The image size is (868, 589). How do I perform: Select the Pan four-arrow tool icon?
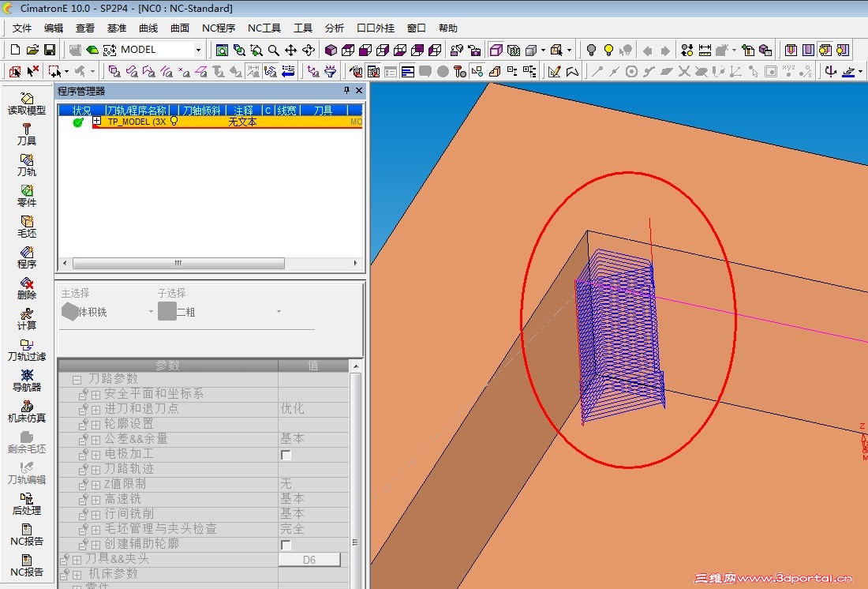290,51
